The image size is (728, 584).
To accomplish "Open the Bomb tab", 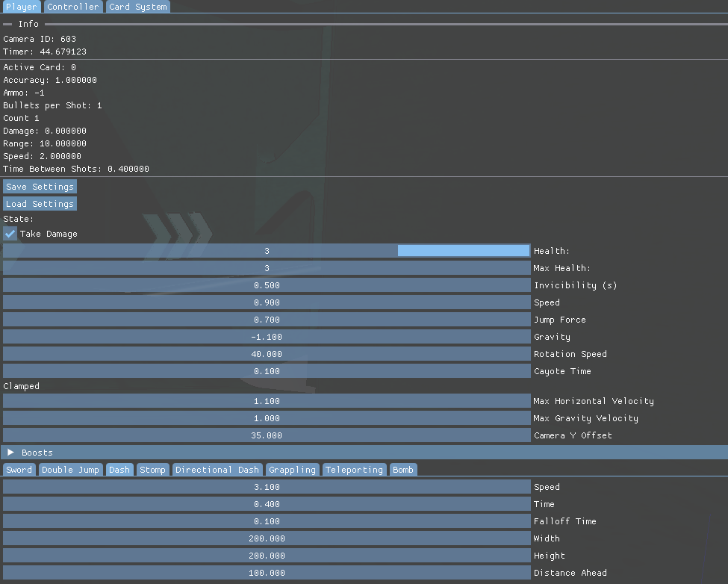I will point(402,470).
